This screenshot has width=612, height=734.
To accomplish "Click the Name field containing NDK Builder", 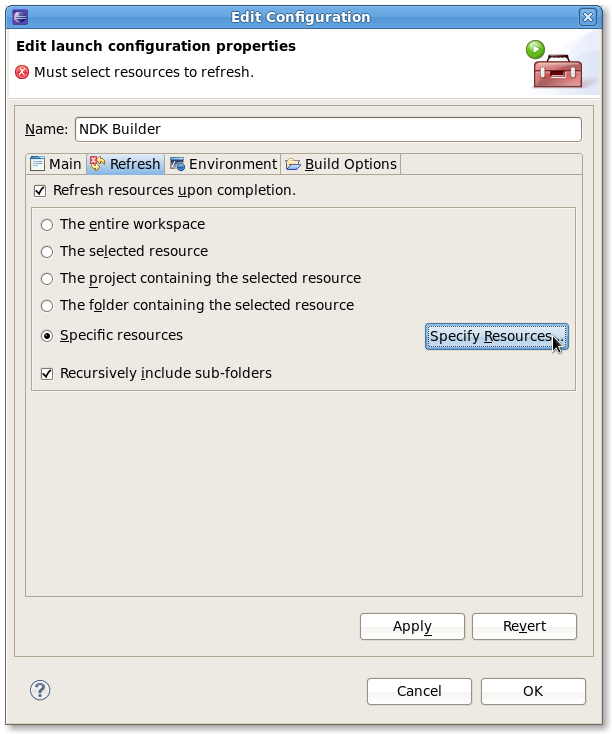I will (328, 129).
